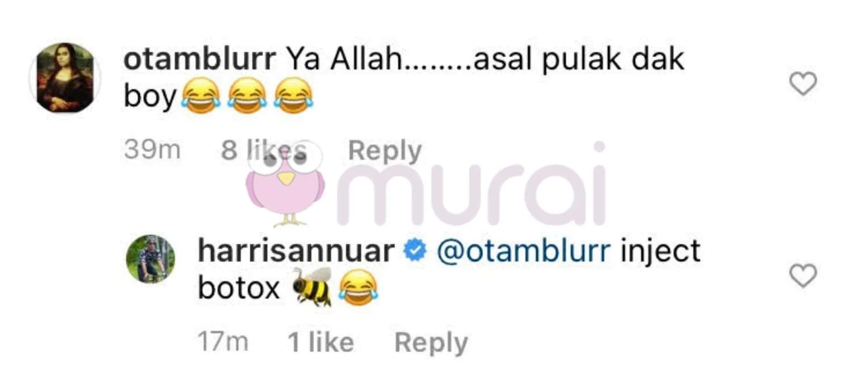
Task: Reply to harrisannuar's comment
Action: 431,343
